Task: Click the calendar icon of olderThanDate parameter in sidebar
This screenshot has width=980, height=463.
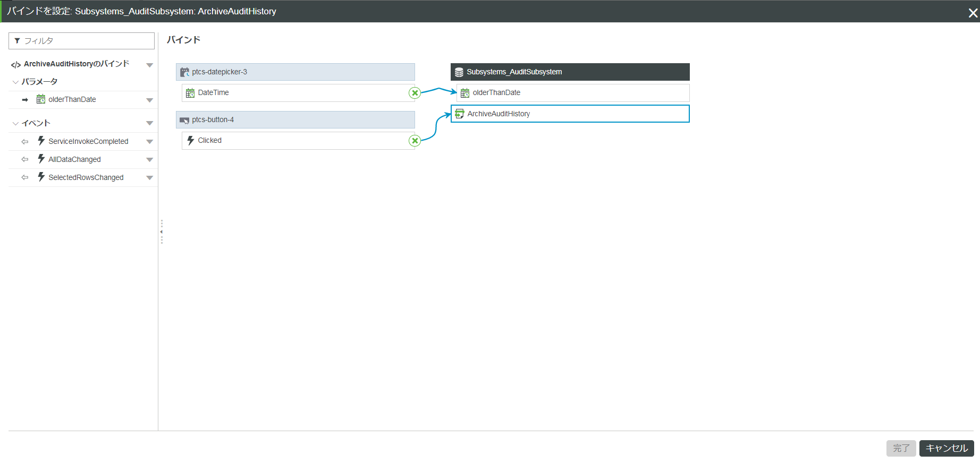Action: pyautogui.click(x=40, y=99)
